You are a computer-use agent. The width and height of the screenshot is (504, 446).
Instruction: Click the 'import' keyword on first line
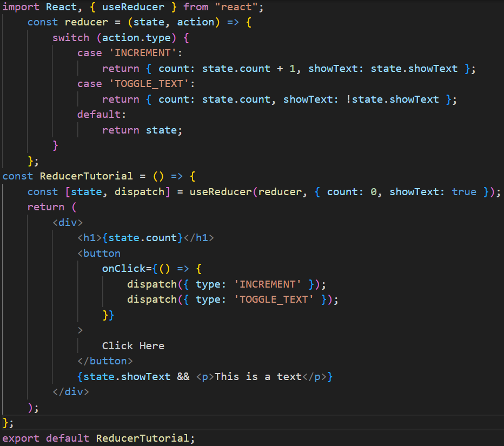pos(21,7)
